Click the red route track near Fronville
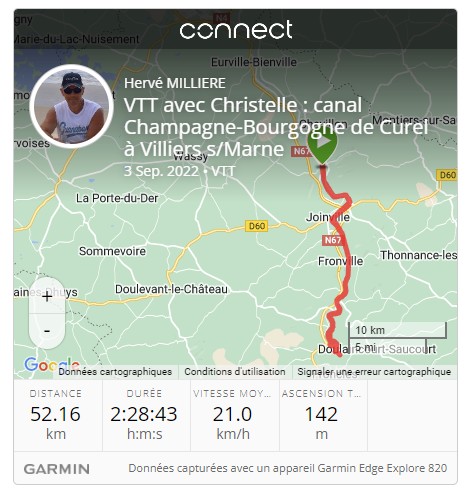Image resolution: width=471 pixels, height=494 pixels. coord(347,261)
